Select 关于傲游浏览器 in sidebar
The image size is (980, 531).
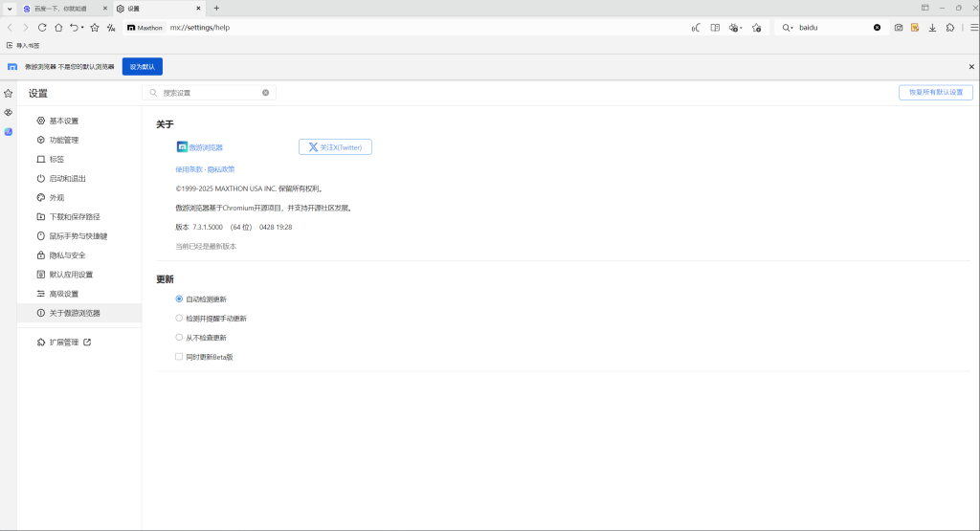tap(79, 313)
